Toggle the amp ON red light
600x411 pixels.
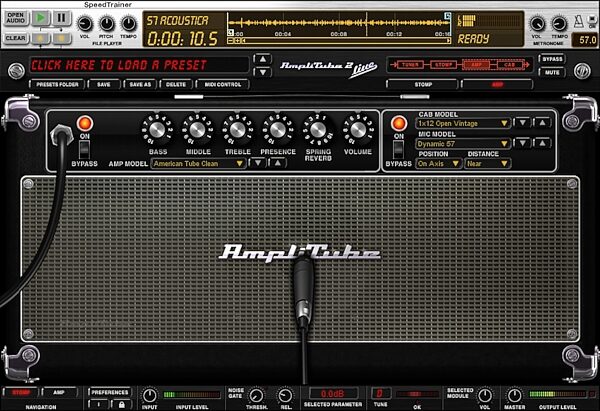coord(85,124)
